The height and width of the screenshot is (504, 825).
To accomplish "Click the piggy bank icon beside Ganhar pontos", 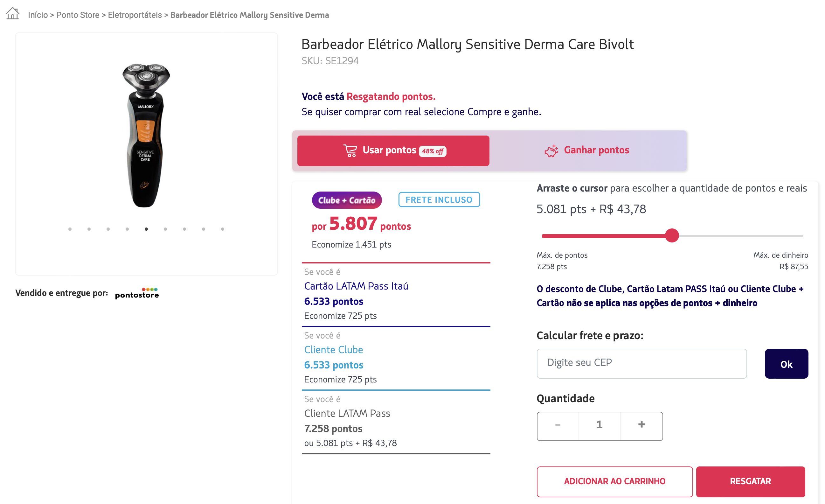I will [551, 151].
